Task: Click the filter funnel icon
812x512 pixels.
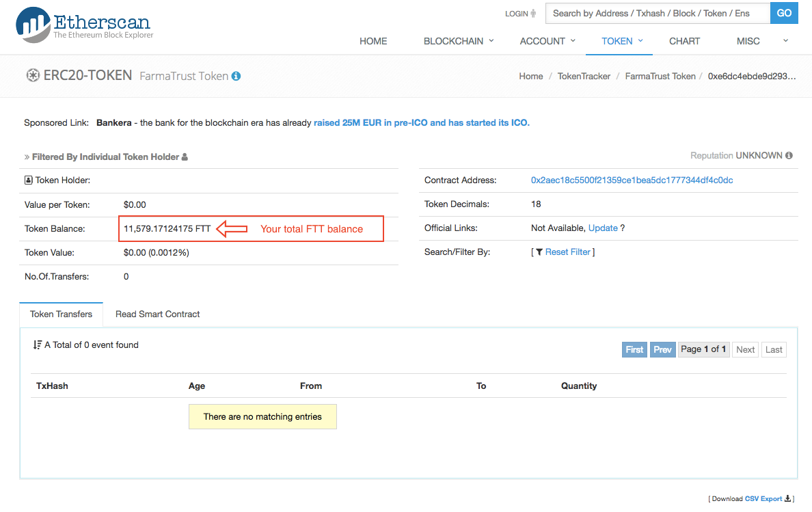Action: tap(539, 252)
